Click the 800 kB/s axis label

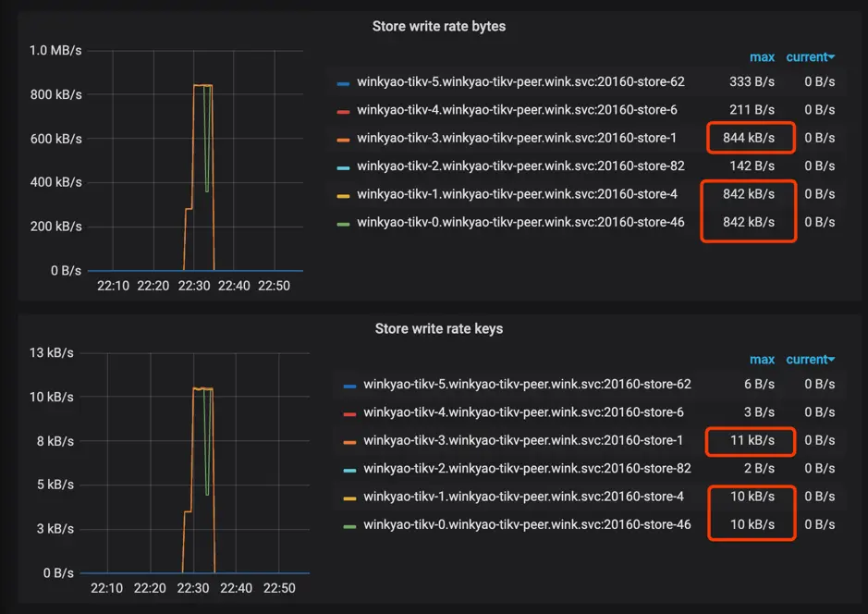(x=55, y=94)
